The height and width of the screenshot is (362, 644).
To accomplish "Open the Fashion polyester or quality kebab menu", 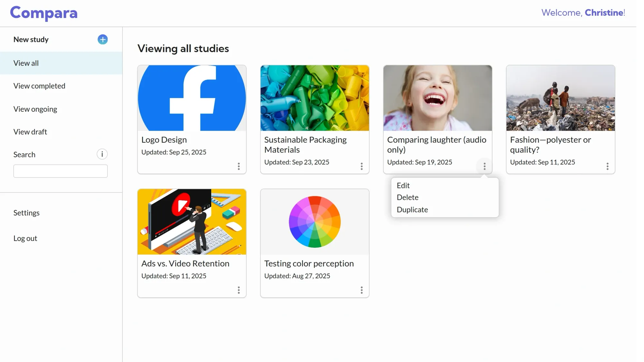I will [x=607, y=166].
